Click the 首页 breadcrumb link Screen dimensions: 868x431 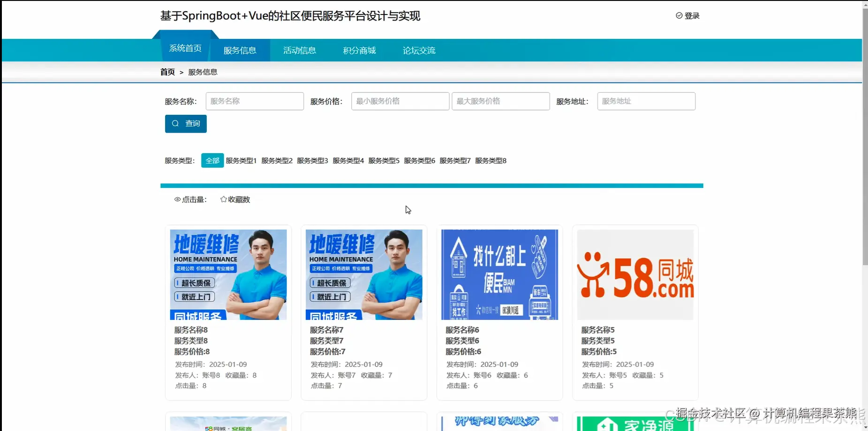(167, 72)
